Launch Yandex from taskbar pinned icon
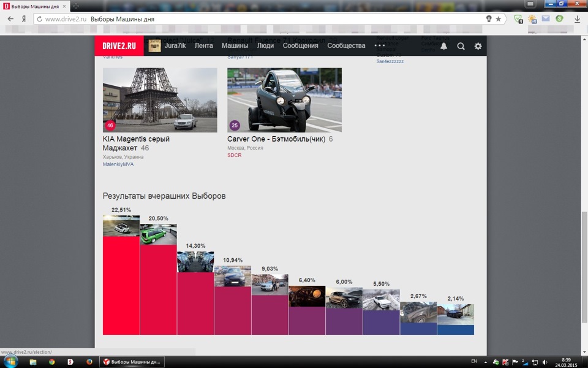The height and width of the screenshot is (368, 588). tap(70, 362)
